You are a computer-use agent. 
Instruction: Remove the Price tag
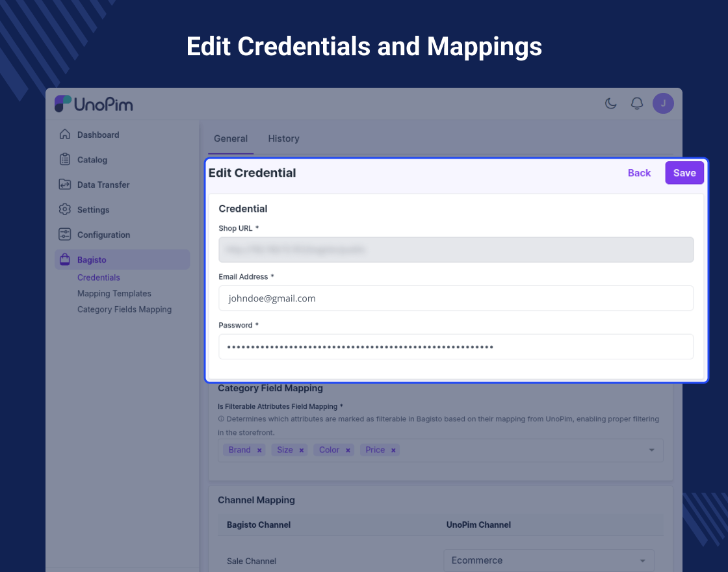pyautogui.click(x=393, y=450)
